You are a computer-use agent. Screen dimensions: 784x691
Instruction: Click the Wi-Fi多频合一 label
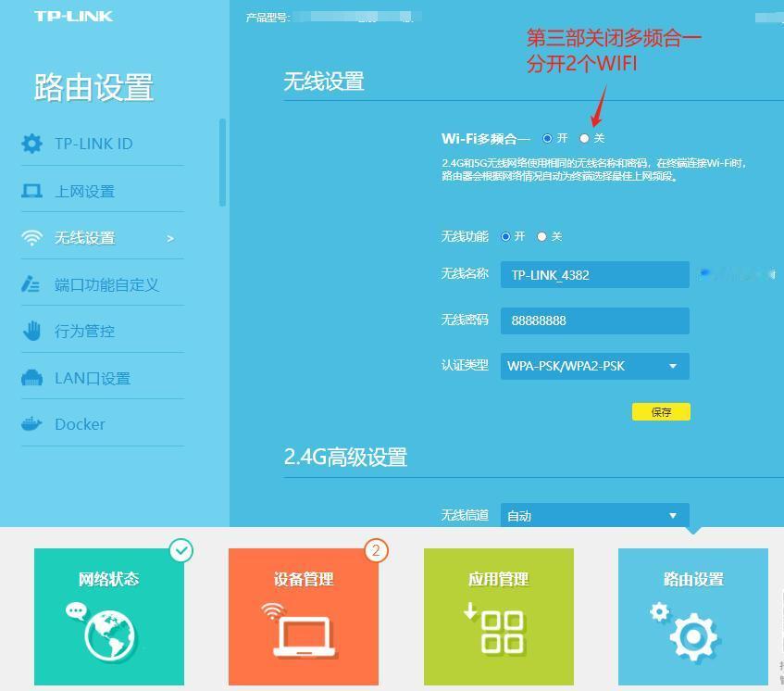pyautogui.click(x=486, y=139)
